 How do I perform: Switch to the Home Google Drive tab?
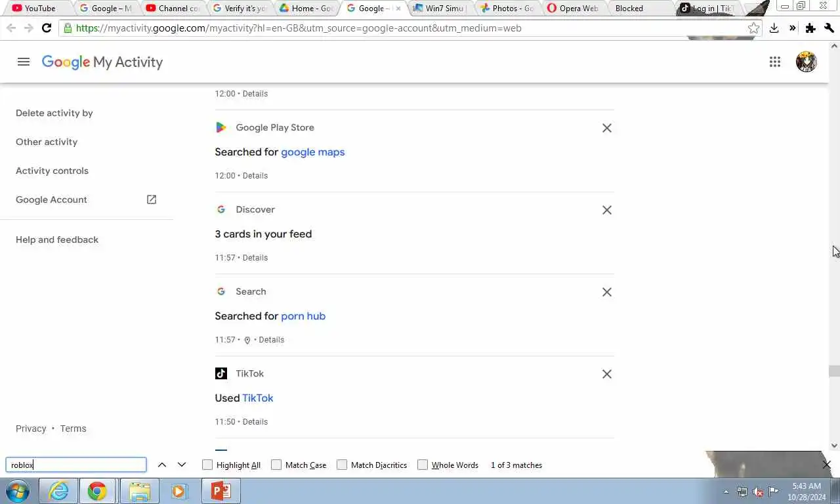tap(306, 9)
